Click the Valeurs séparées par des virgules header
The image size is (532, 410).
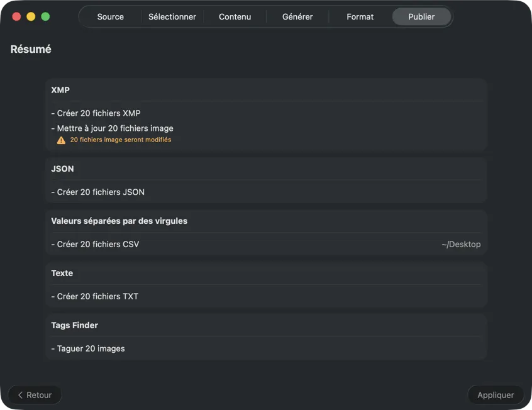coord(119,221)
